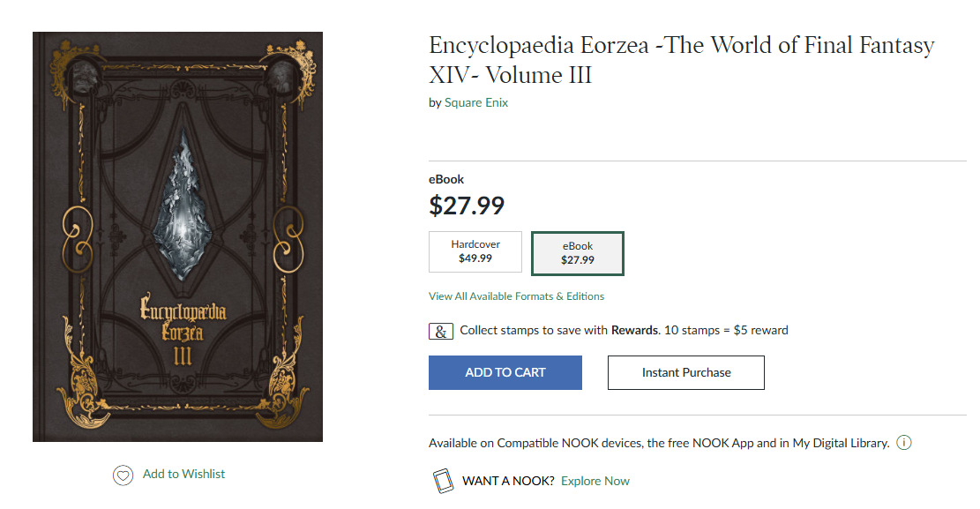Click the info icon after My Digital Library
The image size is (980, 509).
904,443
